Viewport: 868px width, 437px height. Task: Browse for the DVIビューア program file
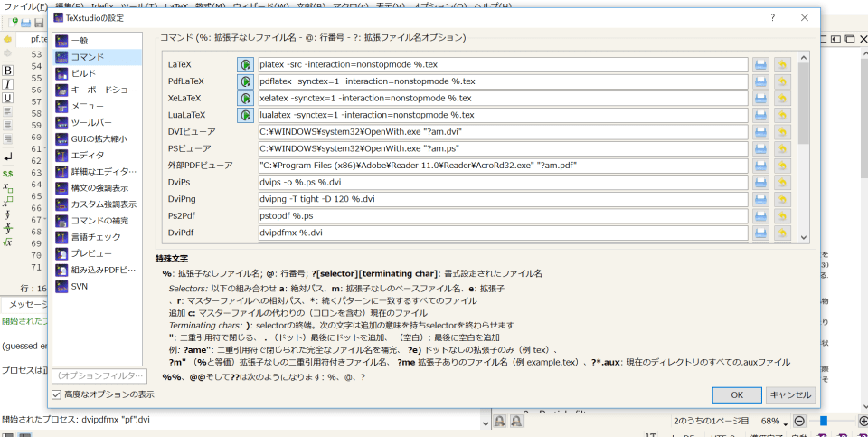coord(761,132)
